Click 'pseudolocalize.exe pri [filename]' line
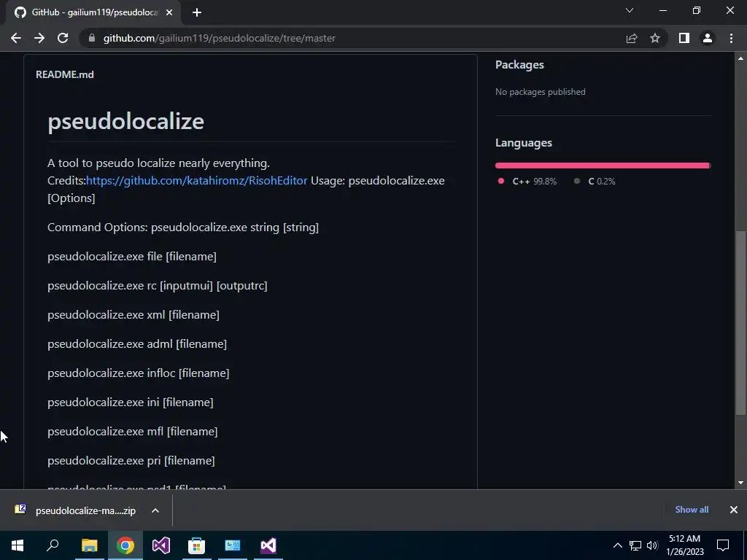 pyautogui.click(x=131, y=461)
